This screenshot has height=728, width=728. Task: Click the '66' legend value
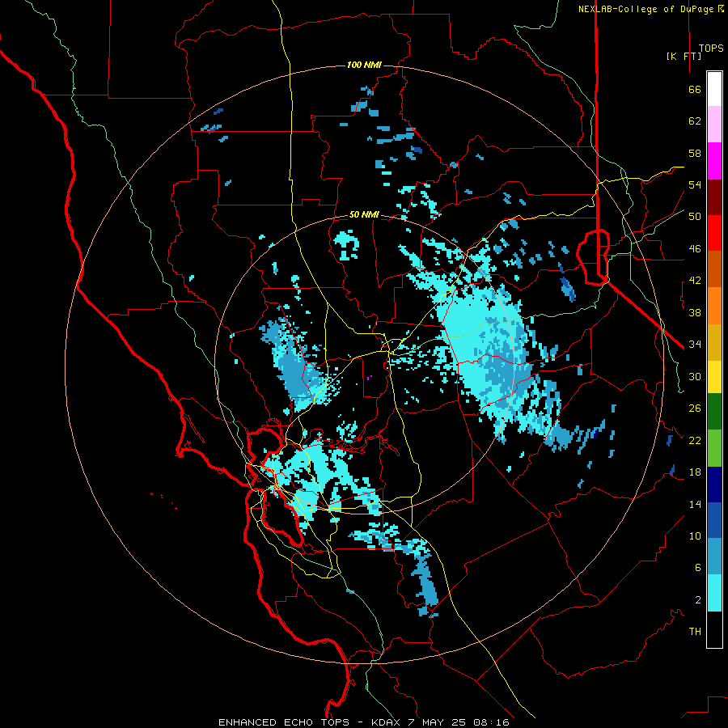[695, 89]
